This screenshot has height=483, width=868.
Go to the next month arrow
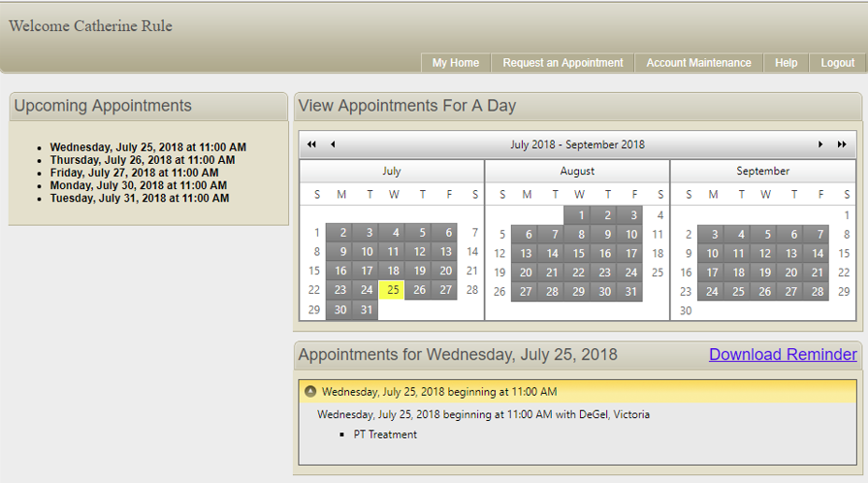[820, 145]
